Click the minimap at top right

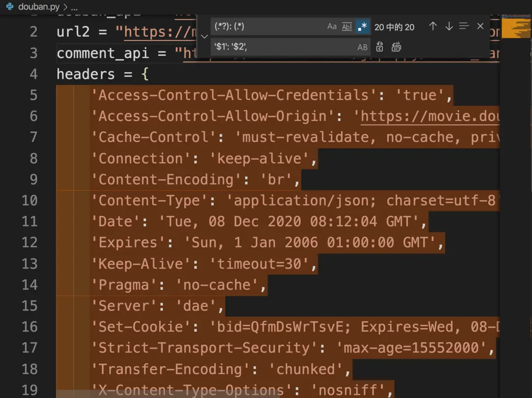[x=516, y=27]
